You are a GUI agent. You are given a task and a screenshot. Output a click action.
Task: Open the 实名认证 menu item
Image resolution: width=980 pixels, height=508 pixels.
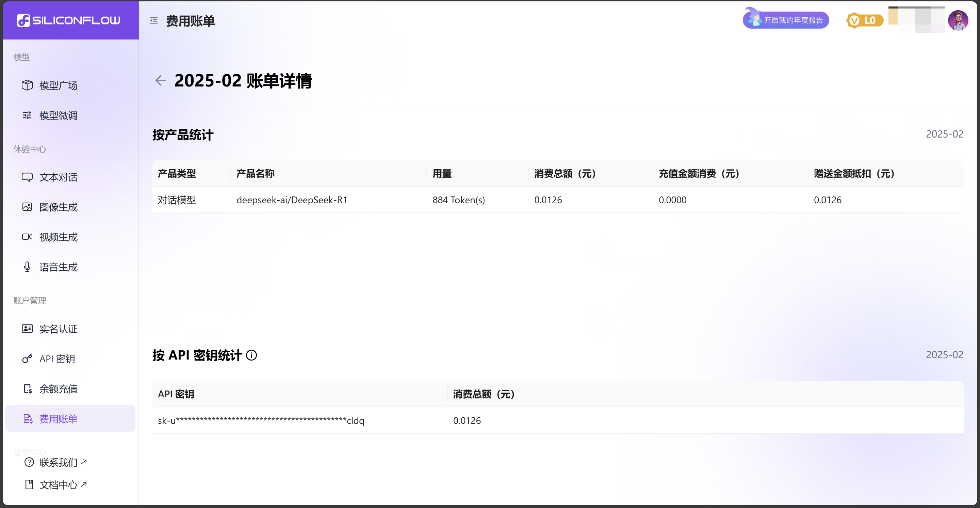[58, 329]
